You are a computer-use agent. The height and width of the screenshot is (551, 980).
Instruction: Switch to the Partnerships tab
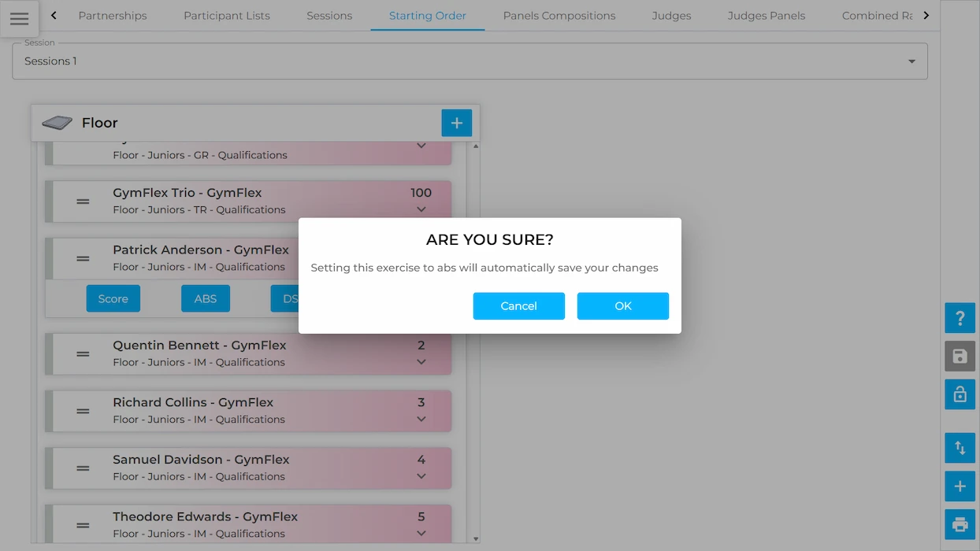(113, 16)
